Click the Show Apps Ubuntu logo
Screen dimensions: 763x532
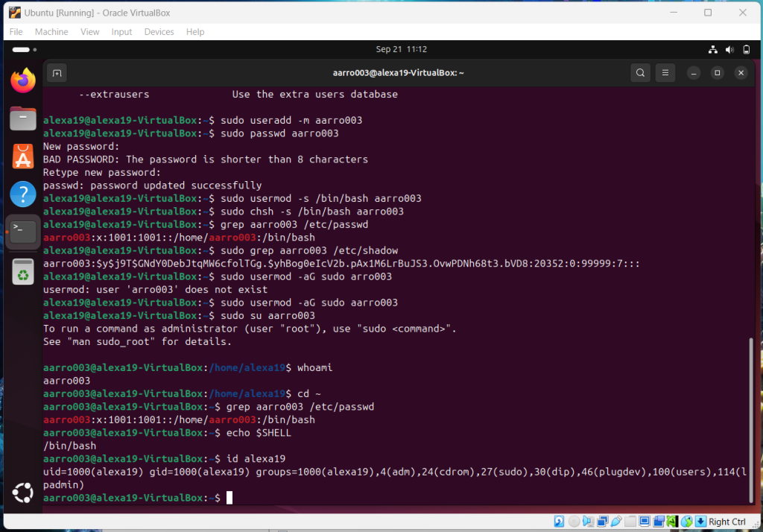[x=22, y=493]
